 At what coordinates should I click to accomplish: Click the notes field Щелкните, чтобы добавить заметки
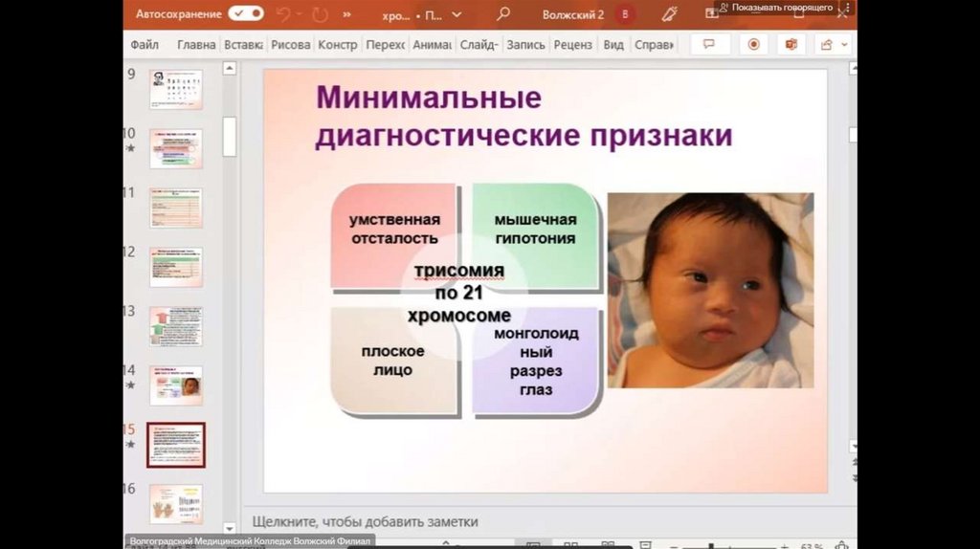365,521
